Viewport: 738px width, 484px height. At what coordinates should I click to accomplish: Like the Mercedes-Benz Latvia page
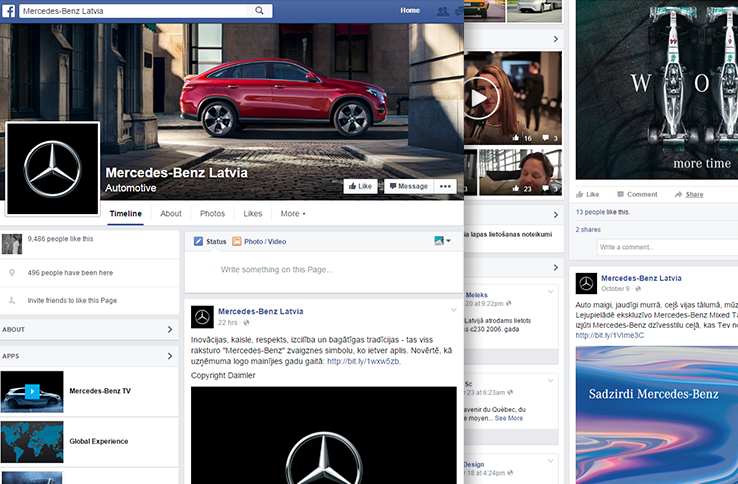pyautogui.click(x=359, y=186)
